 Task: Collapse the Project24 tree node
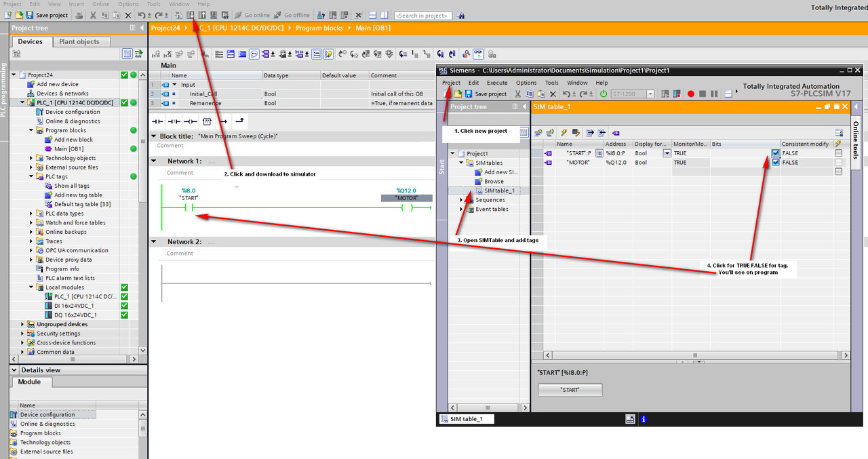[14, 75]
